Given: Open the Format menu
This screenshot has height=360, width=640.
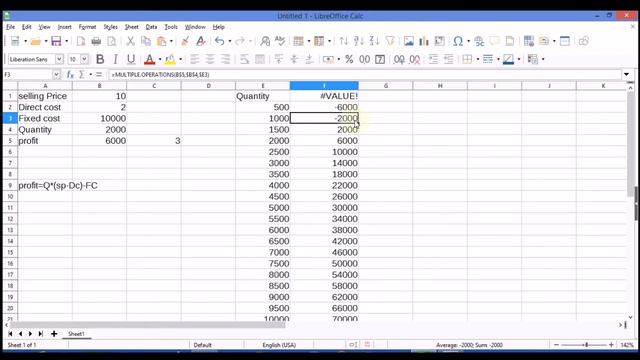Looking at the screenshot, I should [87, 27].
